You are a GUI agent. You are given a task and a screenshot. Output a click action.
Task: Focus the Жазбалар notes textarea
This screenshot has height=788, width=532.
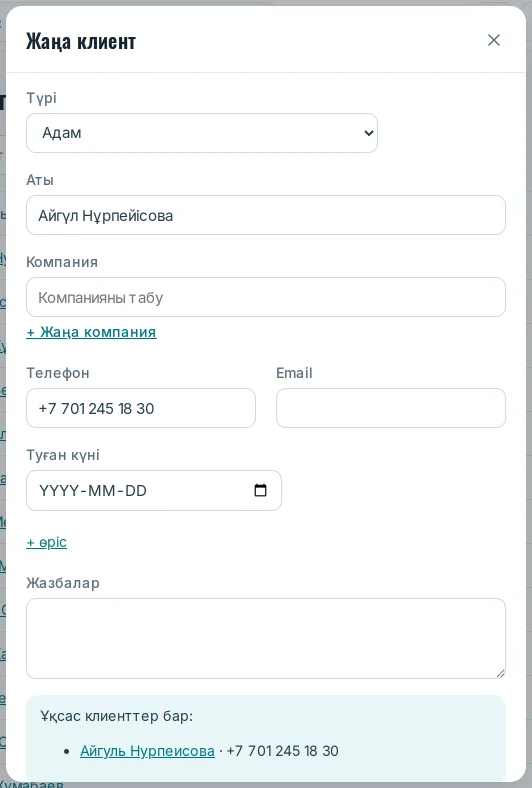[x=266, y=638]
